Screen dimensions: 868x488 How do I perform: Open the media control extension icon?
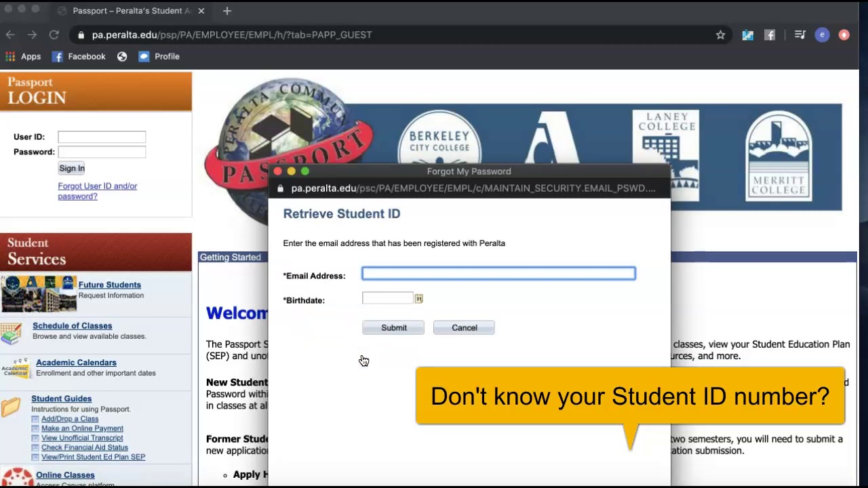point(800,35)
